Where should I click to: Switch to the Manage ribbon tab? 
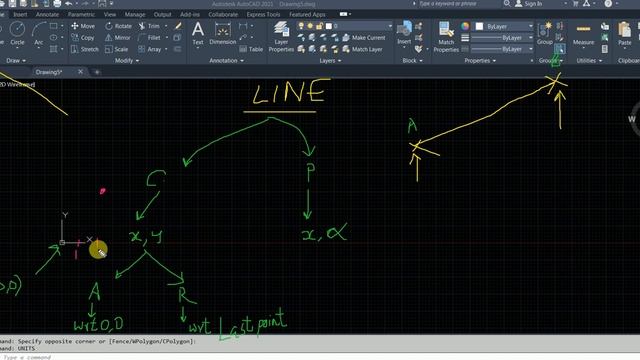[135, 14]
